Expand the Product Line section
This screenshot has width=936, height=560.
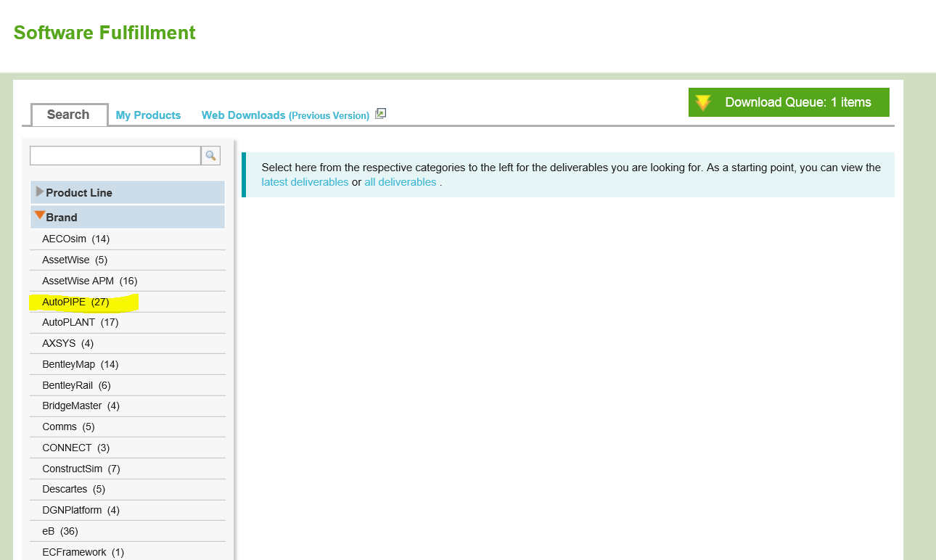click(x=128, y=192)
